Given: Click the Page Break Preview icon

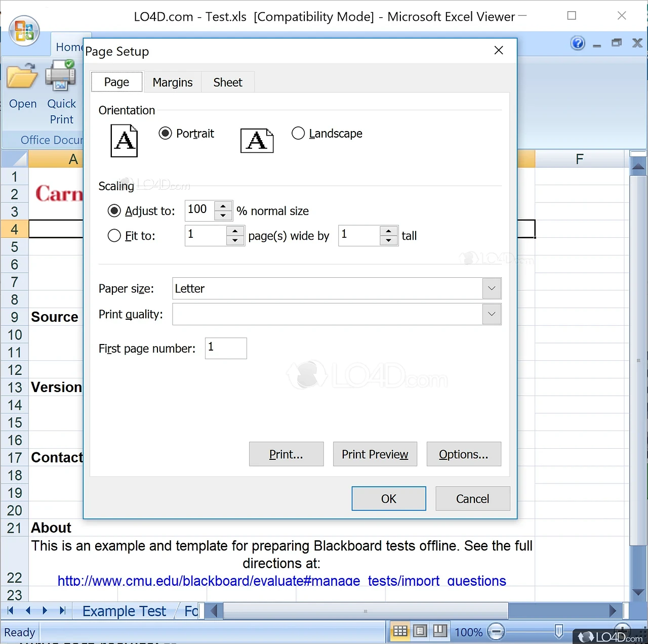Looking at the screenshot, I should coord(439,631).
